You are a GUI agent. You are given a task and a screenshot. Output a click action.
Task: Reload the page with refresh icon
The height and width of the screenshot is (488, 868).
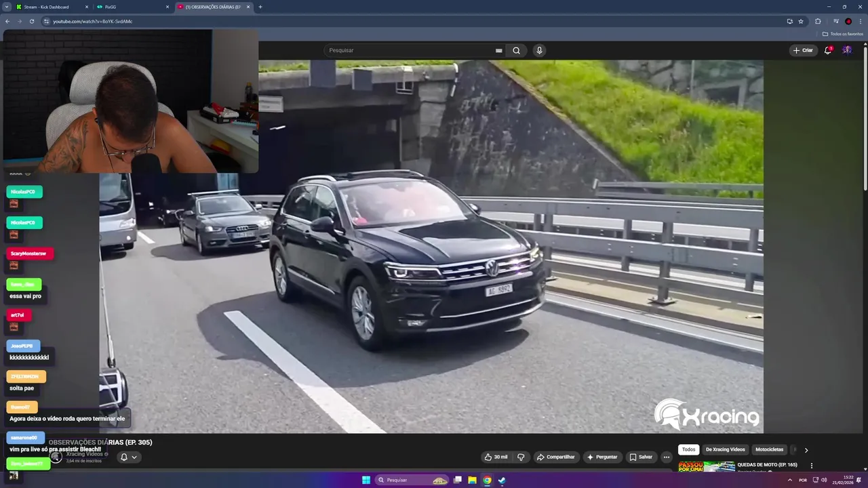coord(31,21)
